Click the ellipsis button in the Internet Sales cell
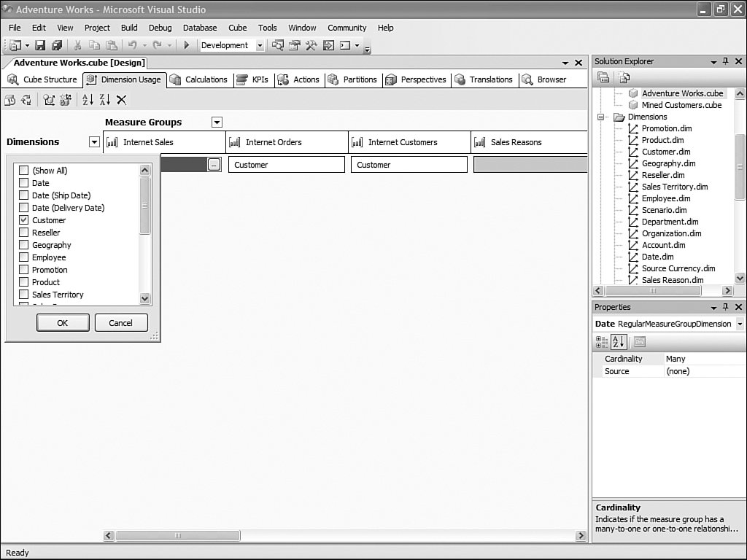The height and width of the screenshot is (560, 747). (x=214, y=165)
